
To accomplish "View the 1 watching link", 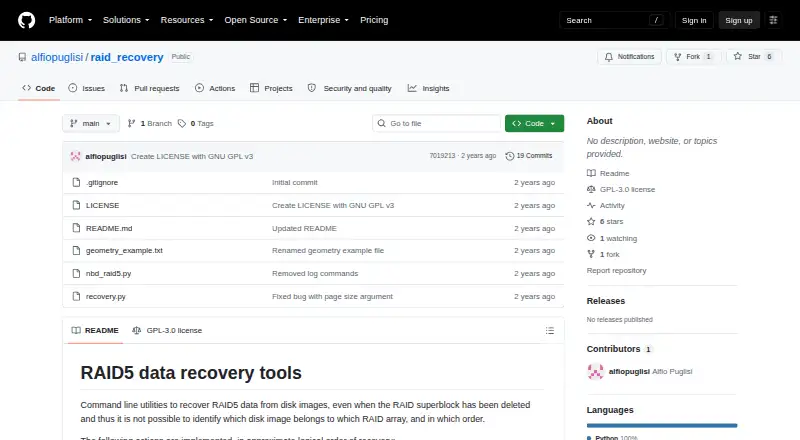I will (x=612, y=238).
